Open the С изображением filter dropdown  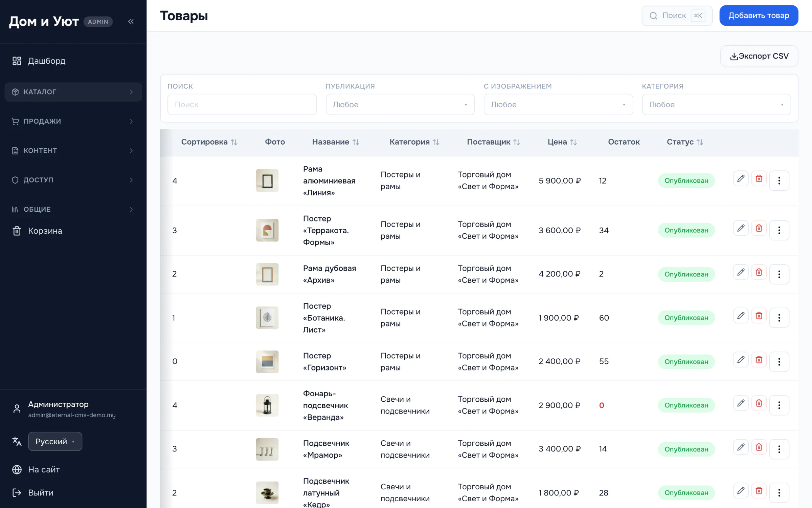coord(558,104)
